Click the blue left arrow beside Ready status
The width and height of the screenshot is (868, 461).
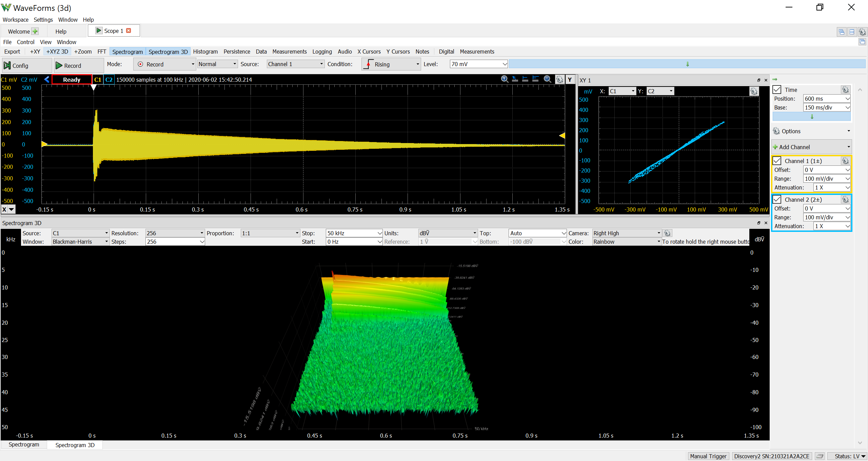pos(47,79)
